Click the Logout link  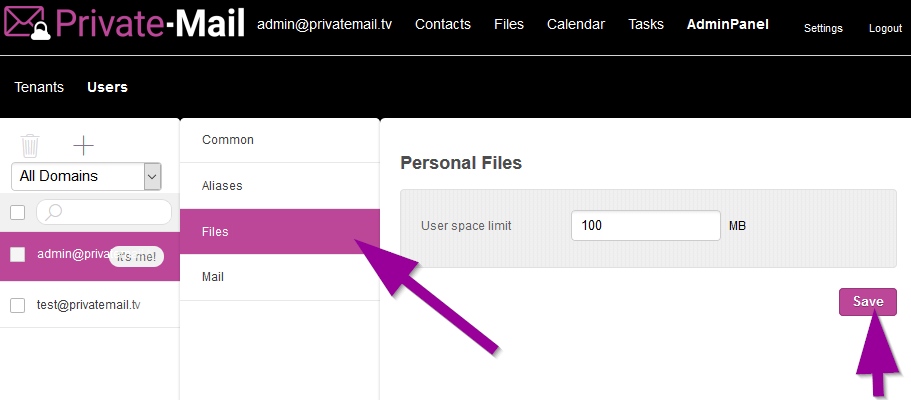coord(885,28)
